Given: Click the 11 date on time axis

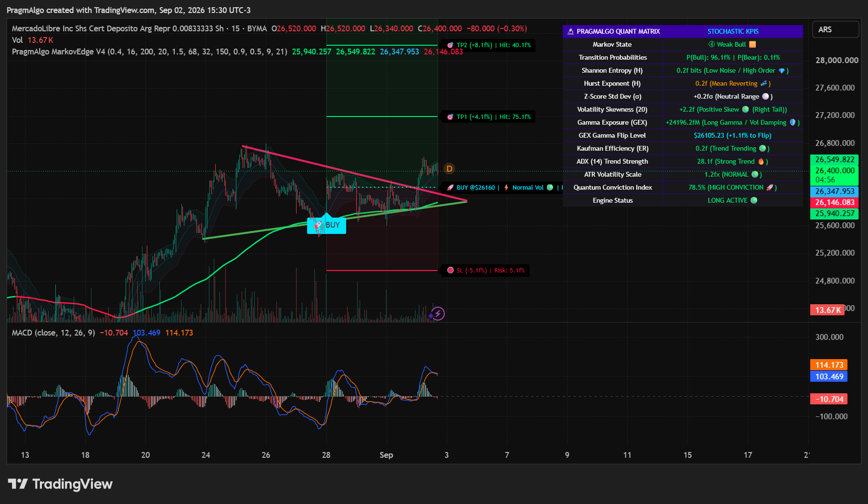Looking at the screenshot, I should (x=627, y=455).
